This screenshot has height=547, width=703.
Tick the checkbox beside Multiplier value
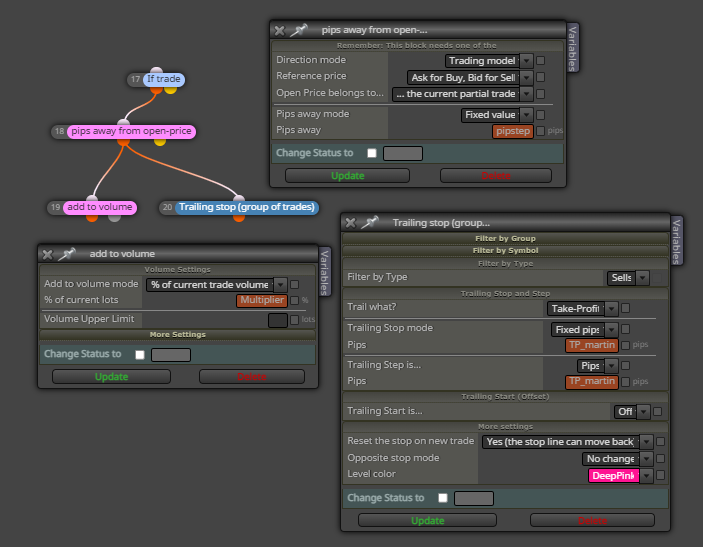coord(295,300)
